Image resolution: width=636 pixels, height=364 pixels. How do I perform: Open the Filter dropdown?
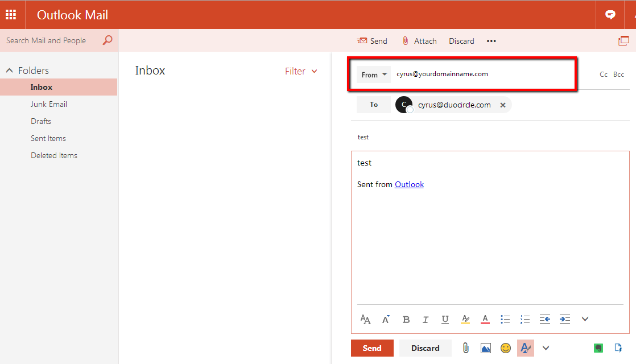coord(301,71)
